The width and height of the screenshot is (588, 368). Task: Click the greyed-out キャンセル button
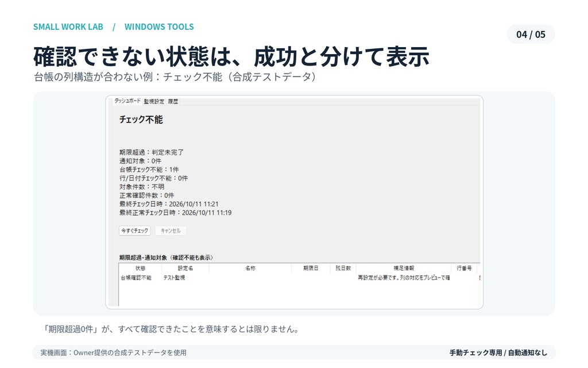tap(171, 231)
